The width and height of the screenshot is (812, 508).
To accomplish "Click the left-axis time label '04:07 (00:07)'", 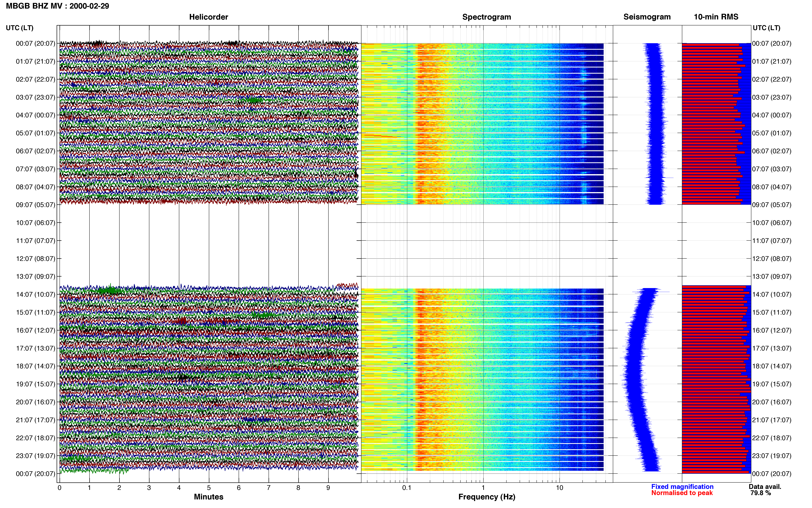I will tap(36, 115).
